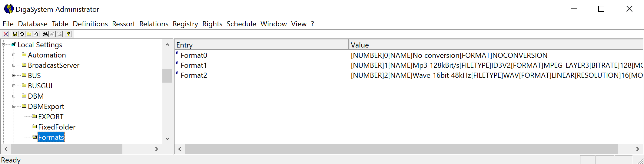Expand the Automation tree node

(x=14, y=55)
